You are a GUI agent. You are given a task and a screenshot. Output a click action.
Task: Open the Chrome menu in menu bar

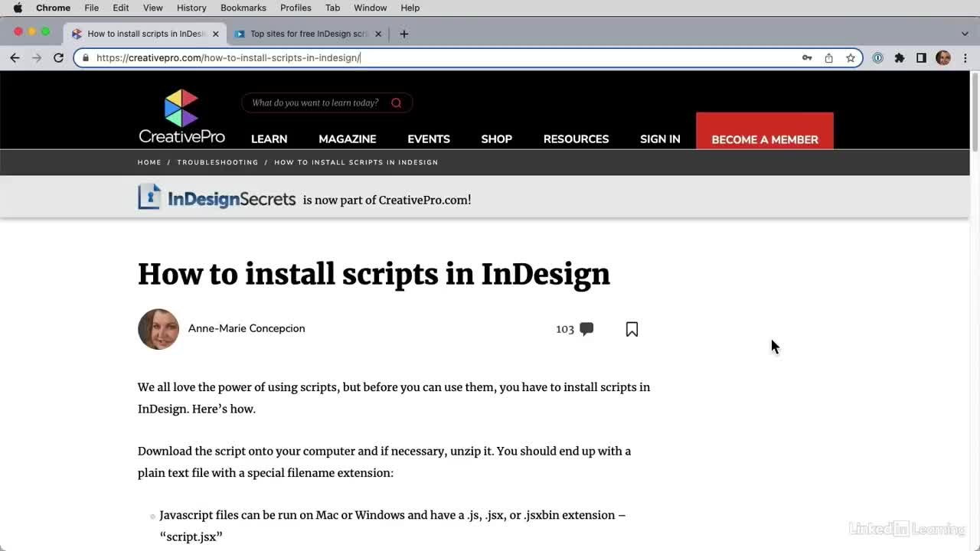(x=53, y=8)
